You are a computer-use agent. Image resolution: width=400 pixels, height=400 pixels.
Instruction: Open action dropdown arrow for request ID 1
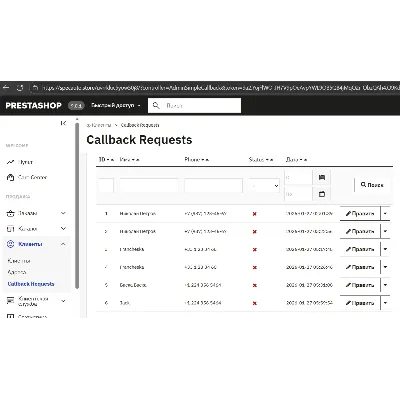(x=385, y=213)
